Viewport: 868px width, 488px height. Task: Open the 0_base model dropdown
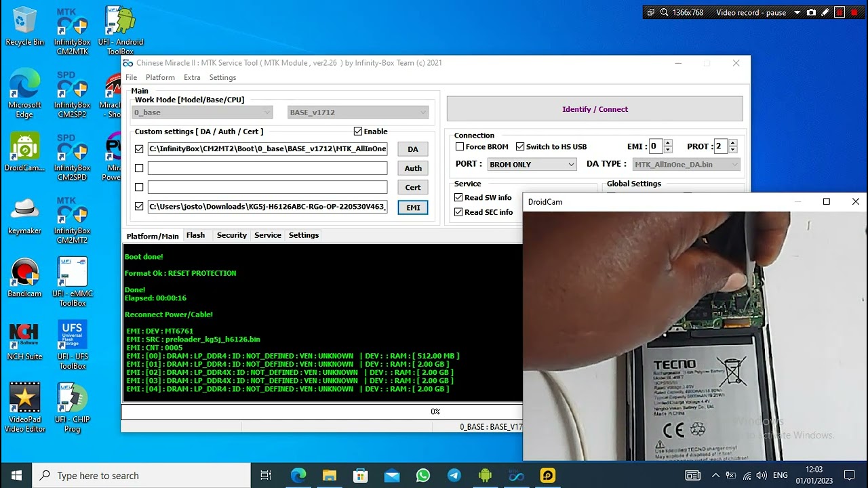pyautogui.click(x=202, y=113)
